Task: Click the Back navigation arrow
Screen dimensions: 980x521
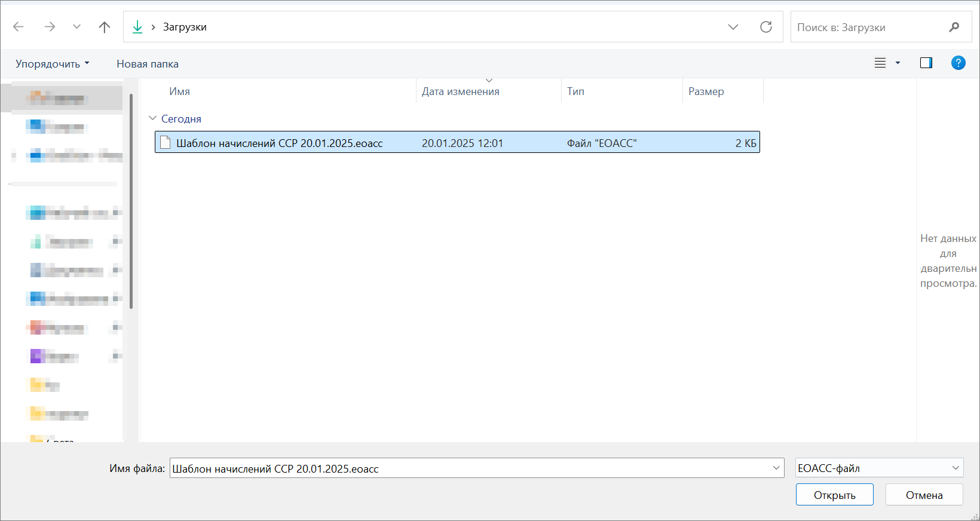Action: [x=19, y=27]
